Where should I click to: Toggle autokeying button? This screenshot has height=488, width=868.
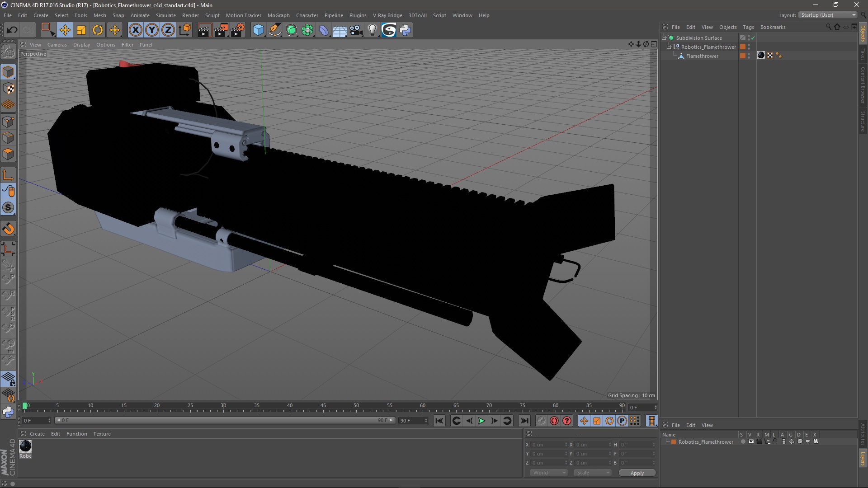[554, 421]
